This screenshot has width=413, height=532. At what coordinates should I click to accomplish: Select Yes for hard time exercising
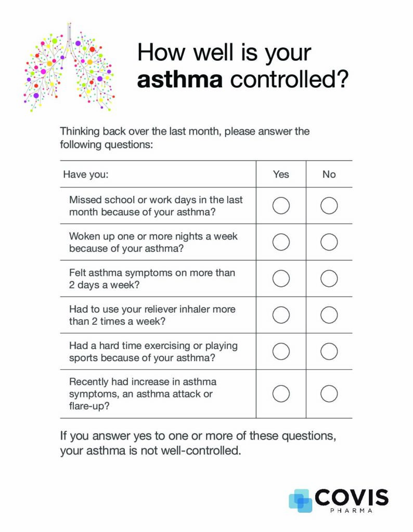click(x=281, y=351)
